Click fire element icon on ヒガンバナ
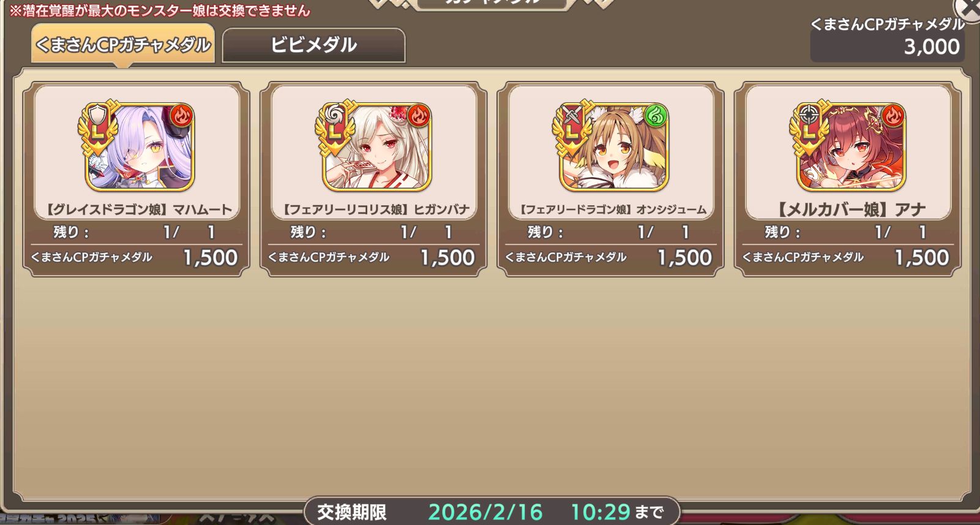 point(419,115)
